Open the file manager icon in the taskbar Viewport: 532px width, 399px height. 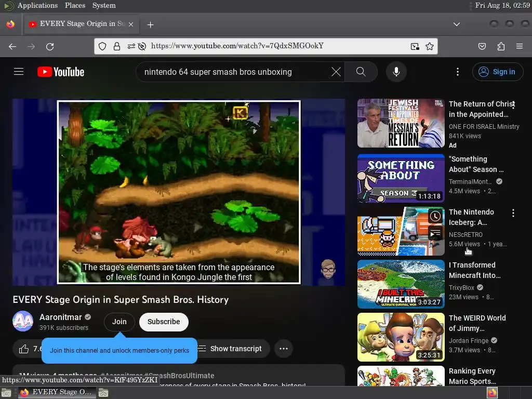pyautogui.click(x=103, y=393)
